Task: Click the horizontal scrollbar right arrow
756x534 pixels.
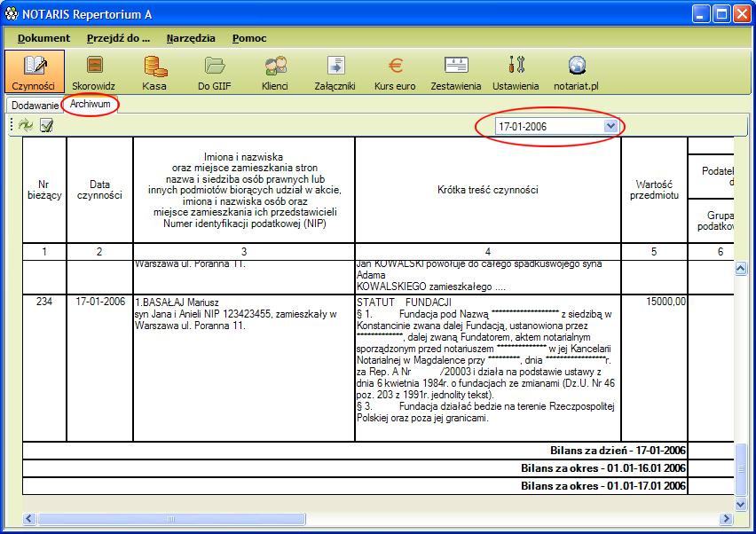Action: pos(726,519)
